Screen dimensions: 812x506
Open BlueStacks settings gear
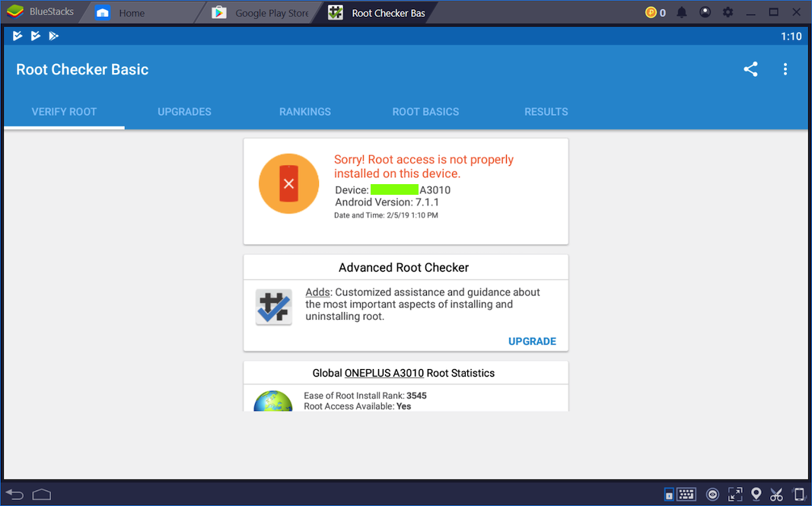point(728,12)
